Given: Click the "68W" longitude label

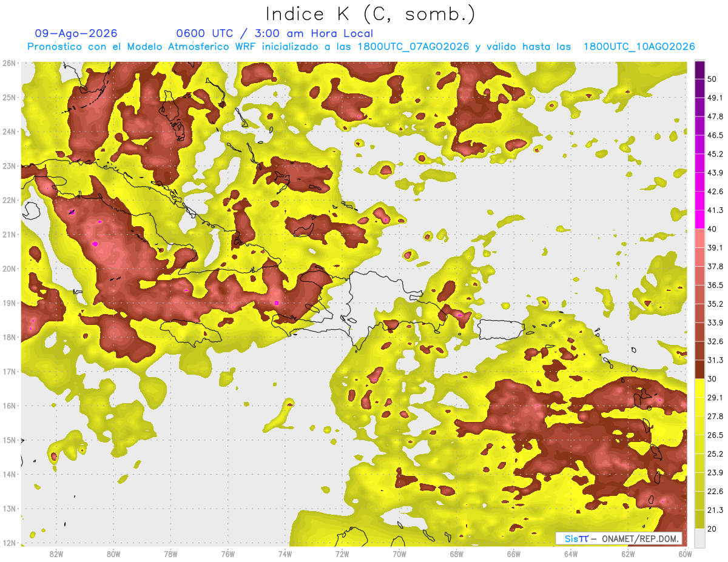Looking at the screenshot, I should tap(457, 554).
